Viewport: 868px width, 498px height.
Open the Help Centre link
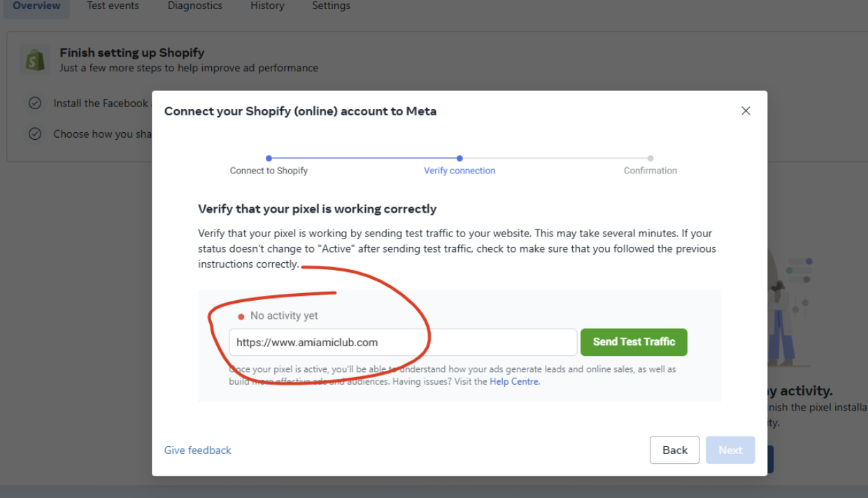(x=515, y=381)
